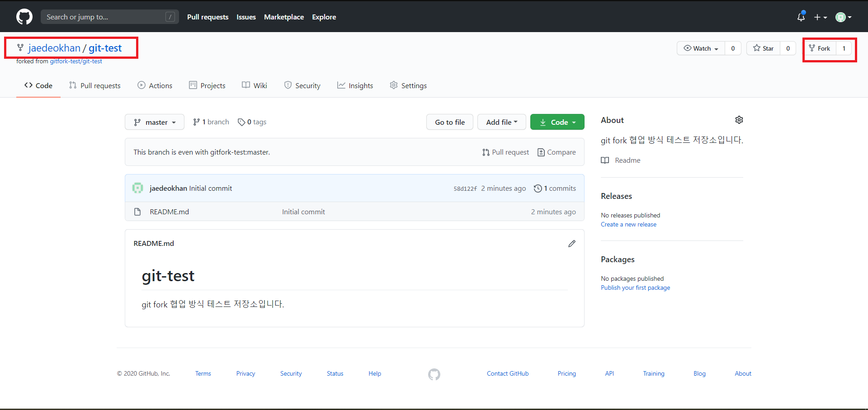This screenshot has width=868, height=410.
Task: Edit README with the pencil icon
Action: [572, 244]
